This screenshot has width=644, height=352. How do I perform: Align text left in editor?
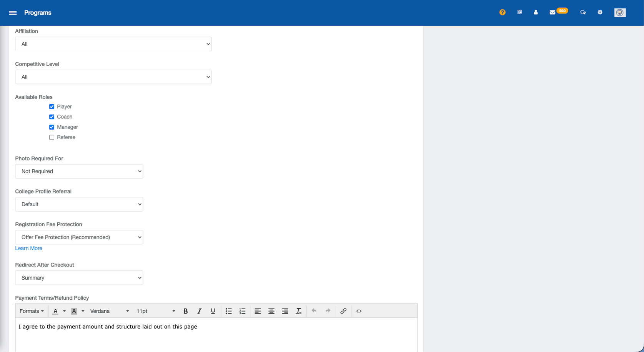[x=258, y=311]
